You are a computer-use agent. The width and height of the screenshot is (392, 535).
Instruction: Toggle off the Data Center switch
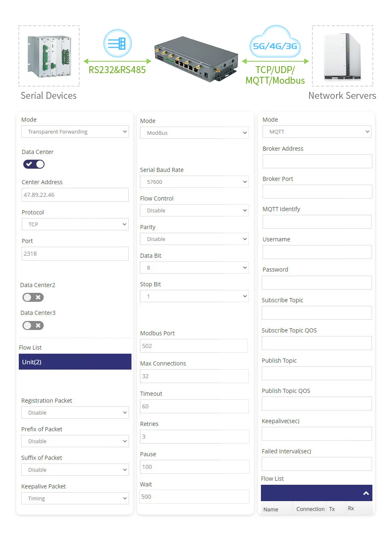pos(34,164)
